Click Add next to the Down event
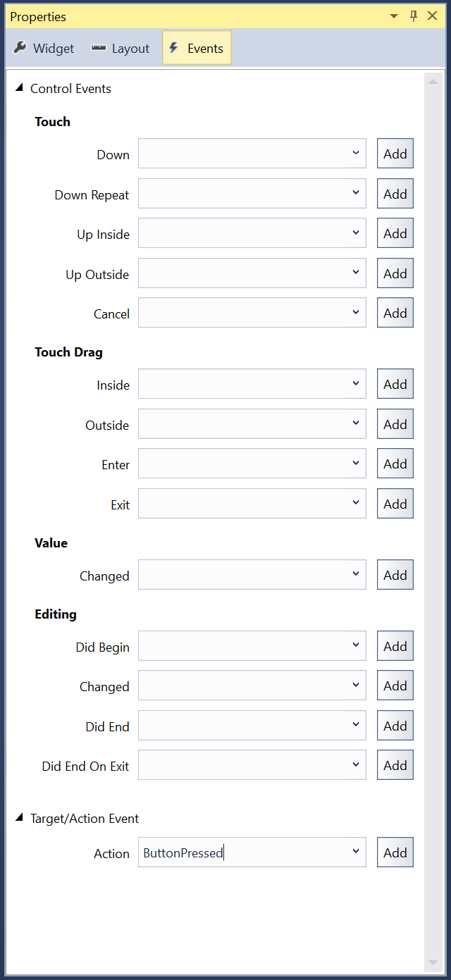Image resolution: width=451 pixels, height=980 pixels. click(395, 154)
